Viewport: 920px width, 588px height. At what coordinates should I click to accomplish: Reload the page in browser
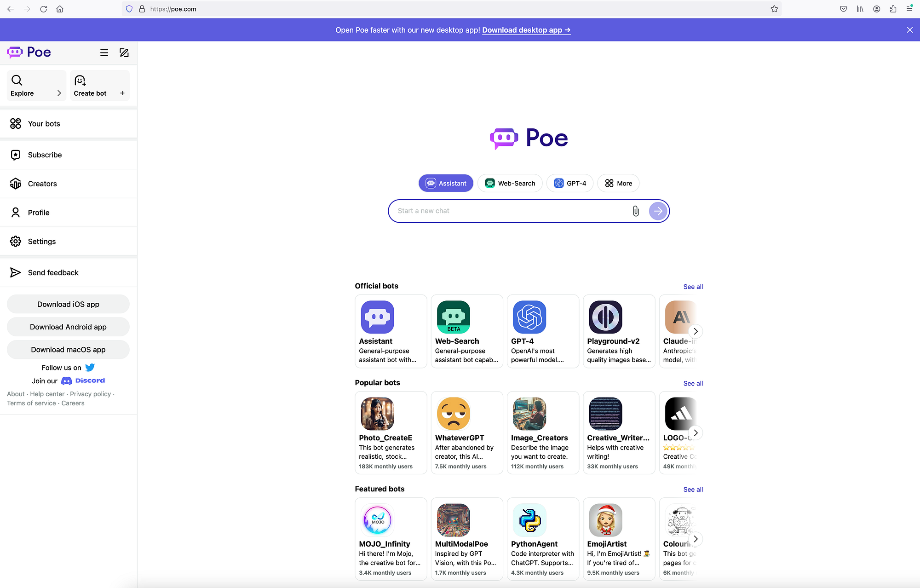tap(43, 9)
